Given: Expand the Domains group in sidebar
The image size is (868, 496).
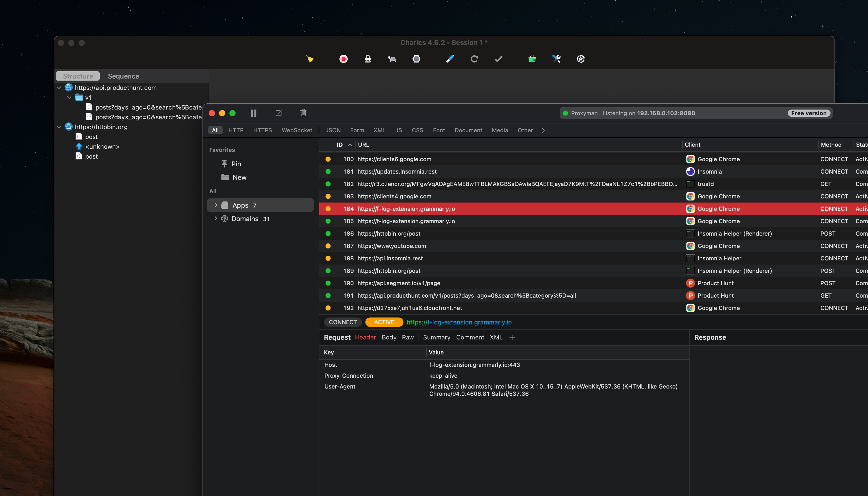Looking at the screenshot, I should point(216,219).
